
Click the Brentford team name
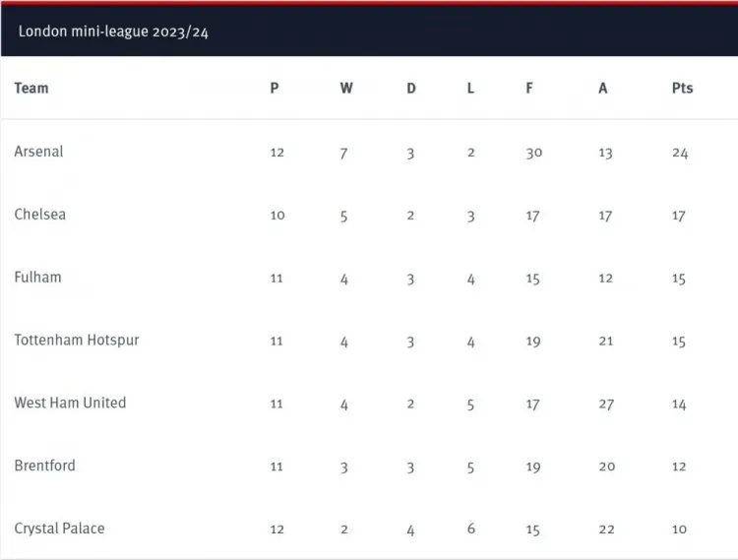coord(44,466)
